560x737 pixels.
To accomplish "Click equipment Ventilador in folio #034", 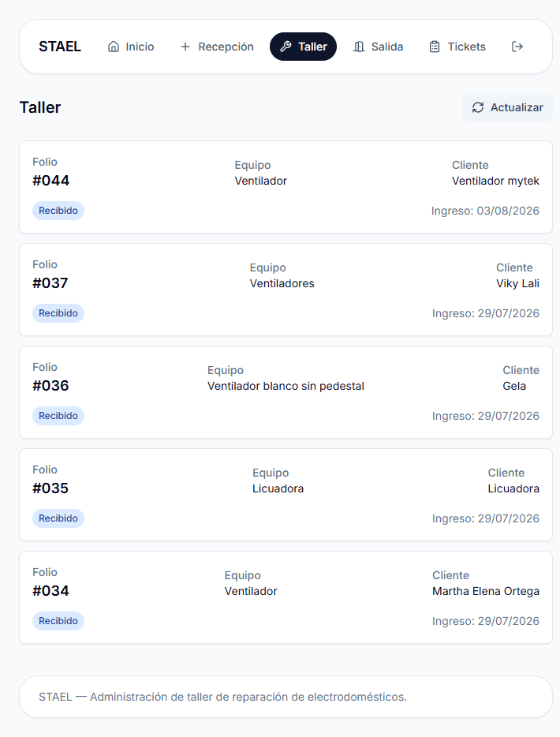I will click(251, 591).
